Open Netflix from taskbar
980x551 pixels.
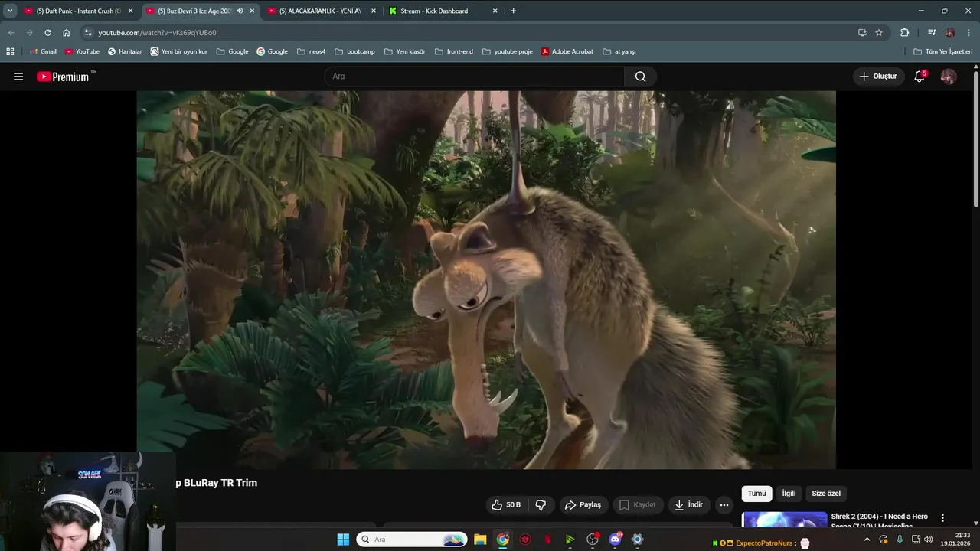(547, 540)
